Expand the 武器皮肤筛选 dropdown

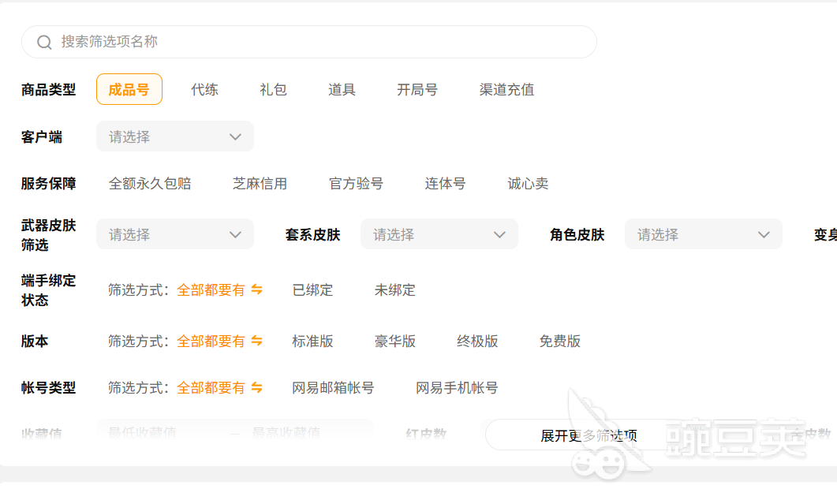[x=174, y=234]
